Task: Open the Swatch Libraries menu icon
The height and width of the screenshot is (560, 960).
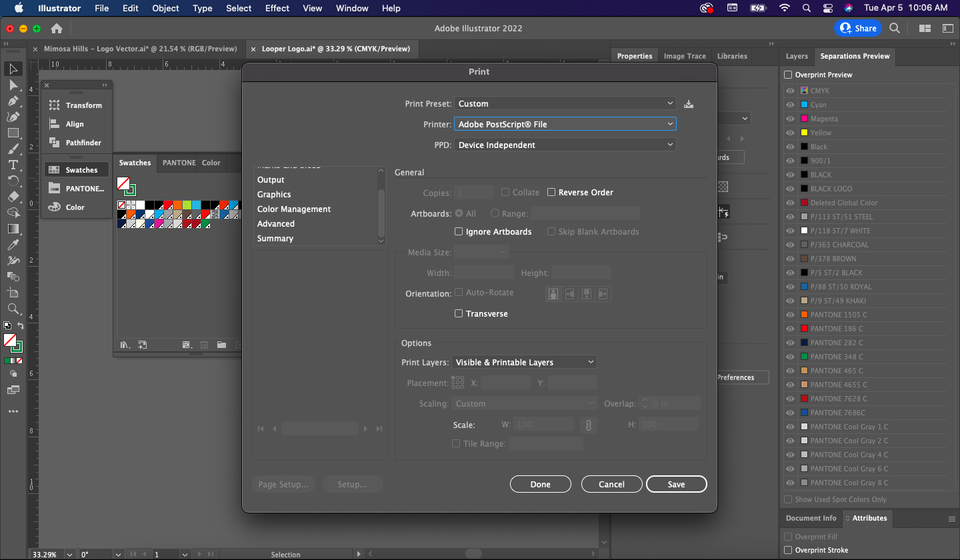Action: [x=125, y=345]
